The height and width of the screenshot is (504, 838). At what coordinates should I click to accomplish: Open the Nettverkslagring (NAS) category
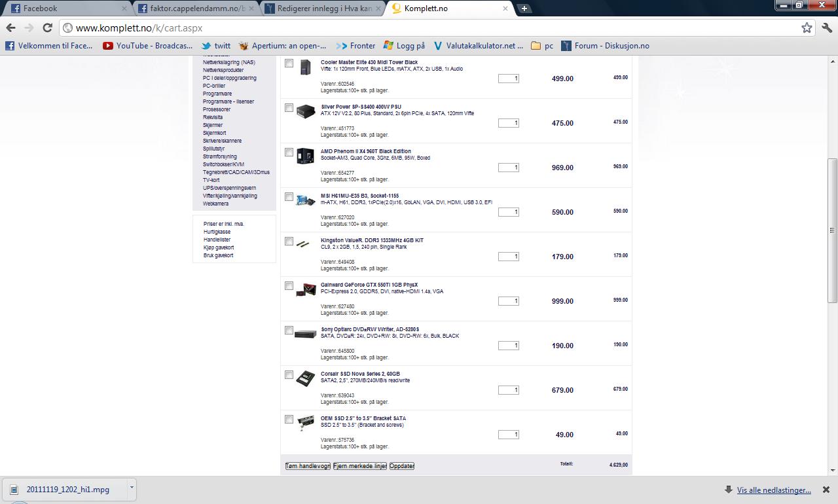pyautogui.click(x=229, y=62)
